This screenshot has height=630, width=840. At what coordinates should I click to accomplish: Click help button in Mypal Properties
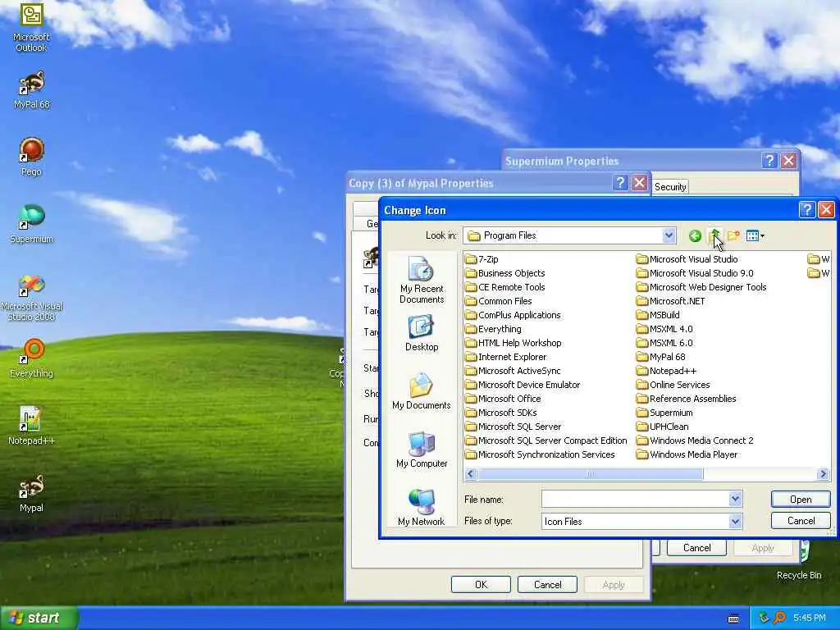coord(620,183)
